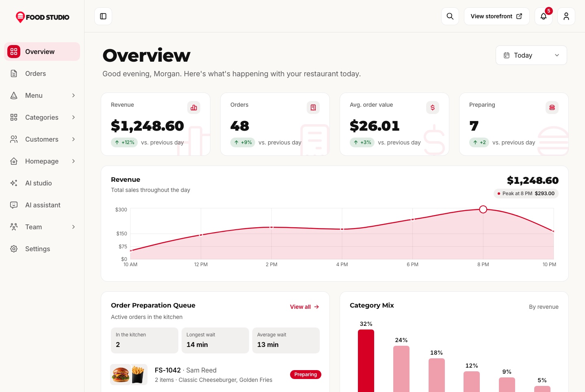The height and width of the screenshot is (392, 585).
Task: Click the external link icon in View storefront
Action: point(519,16)
